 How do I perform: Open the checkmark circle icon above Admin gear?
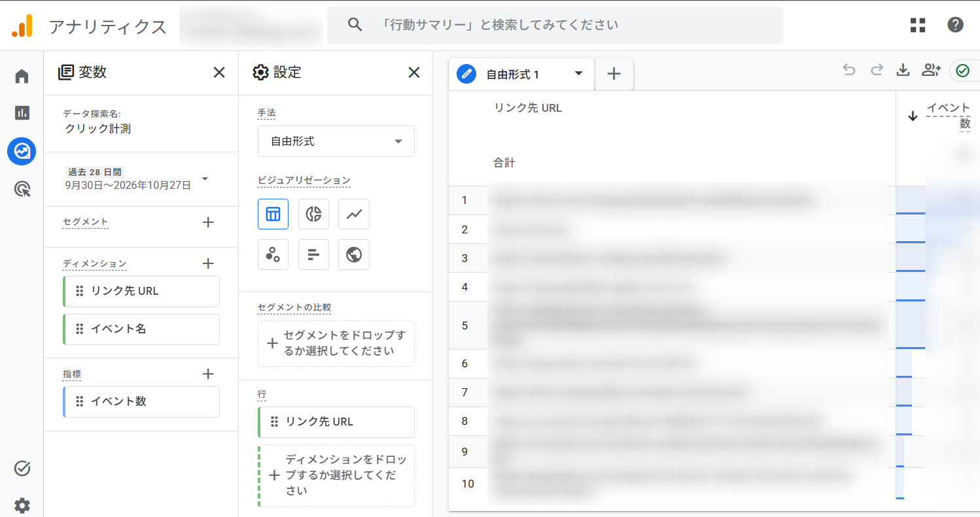click(x=22, y=468)
